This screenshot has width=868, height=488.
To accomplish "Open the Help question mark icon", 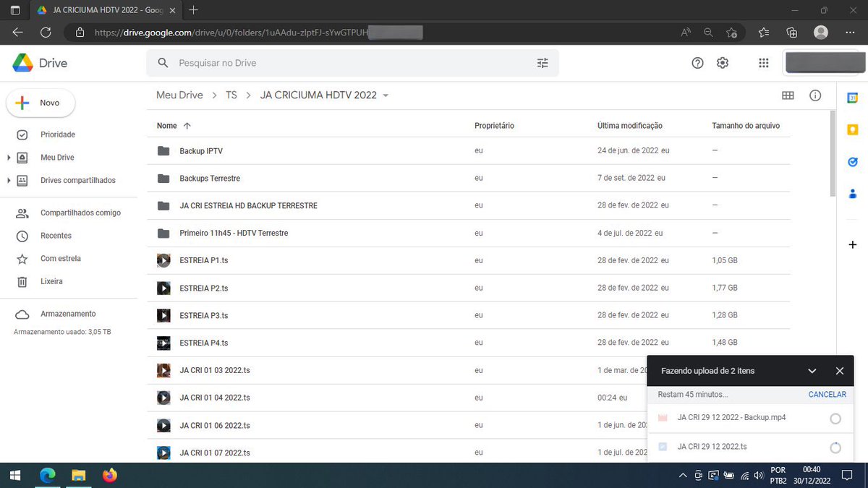I will click(697, 63).
